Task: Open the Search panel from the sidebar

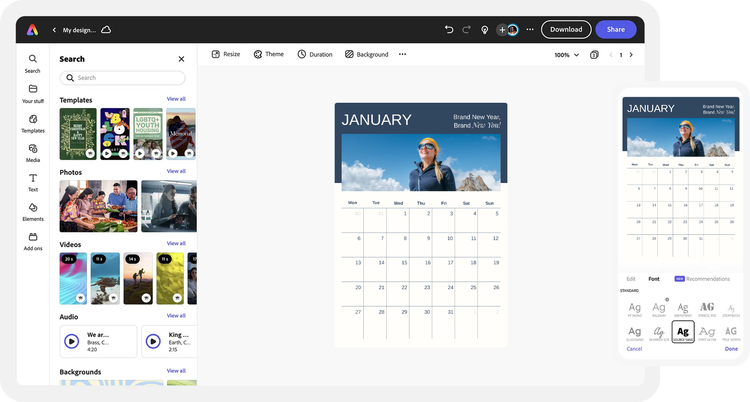Action: (33, 64)
